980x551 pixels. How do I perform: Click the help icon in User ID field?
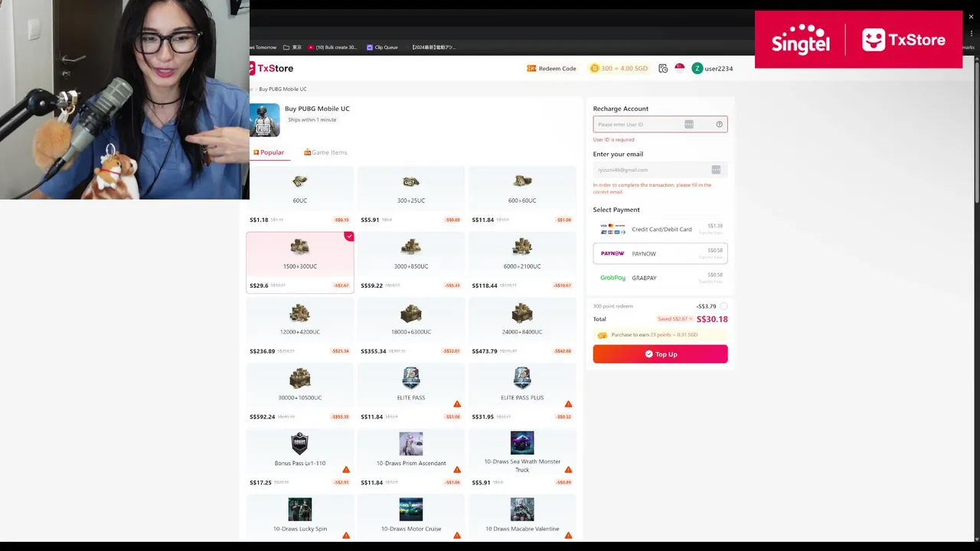719,124
